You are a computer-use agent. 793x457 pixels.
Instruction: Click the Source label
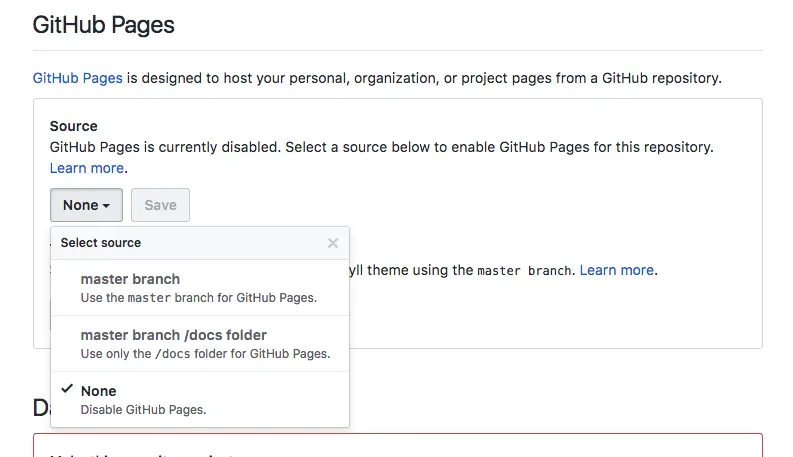(x=74, y=126)
